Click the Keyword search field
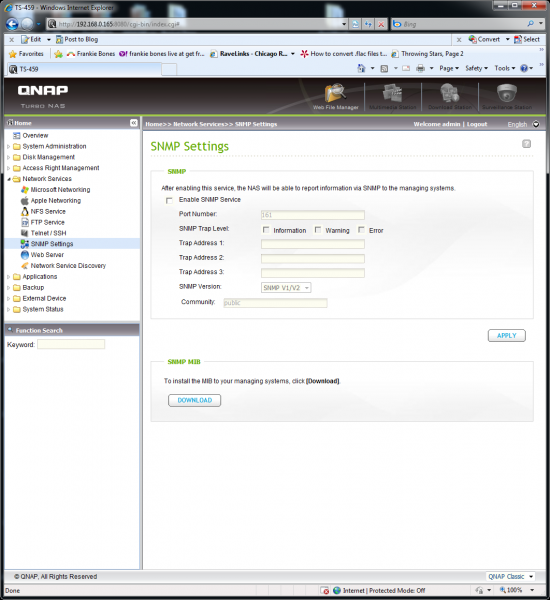 (x=71, y=344)
